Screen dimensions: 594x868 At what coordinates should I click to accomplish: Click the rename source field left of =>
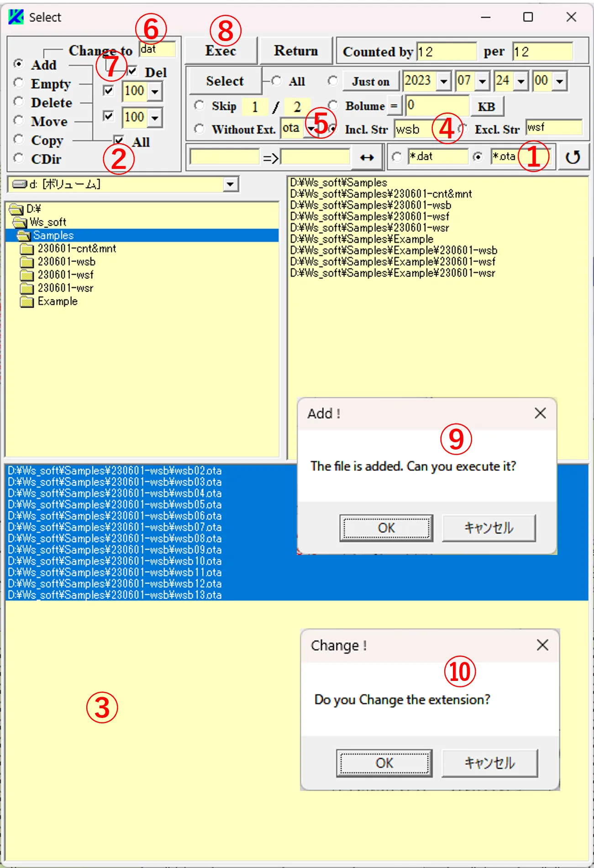(225, 157)
